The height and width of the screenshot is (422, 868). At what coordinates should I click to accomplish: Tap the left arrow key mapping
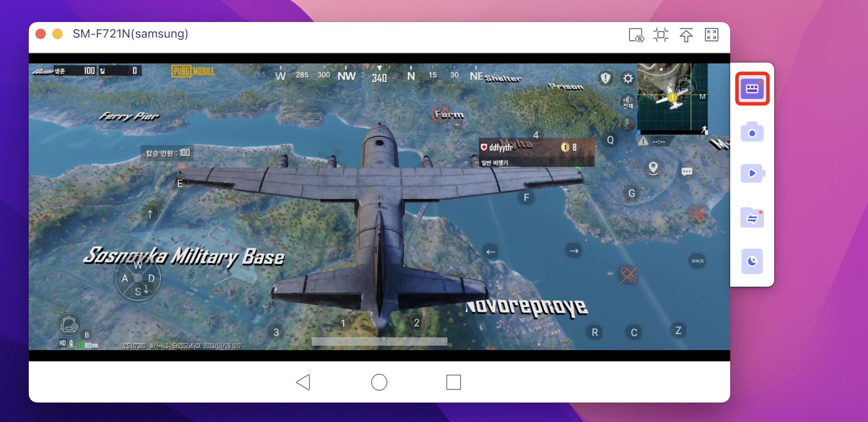(491, 252)
